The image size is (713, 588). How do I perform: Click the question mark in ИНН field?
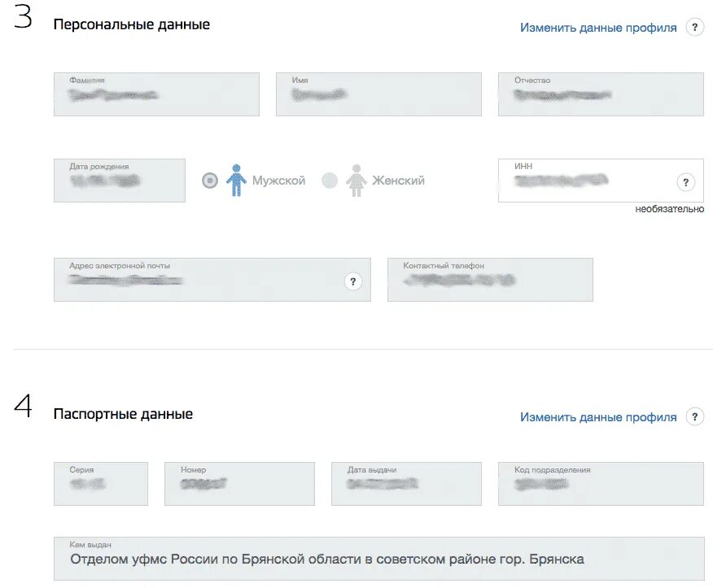(686, 182)
